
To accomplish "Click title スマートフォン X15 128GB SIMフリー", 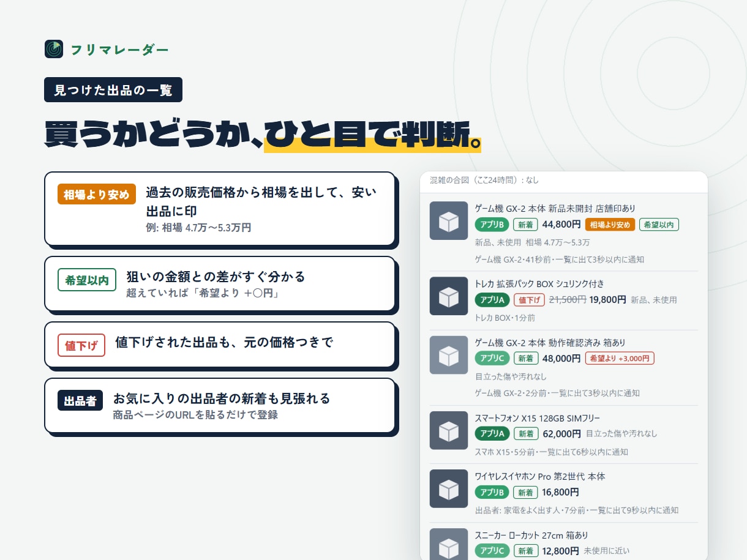I will tap(538, 418).
